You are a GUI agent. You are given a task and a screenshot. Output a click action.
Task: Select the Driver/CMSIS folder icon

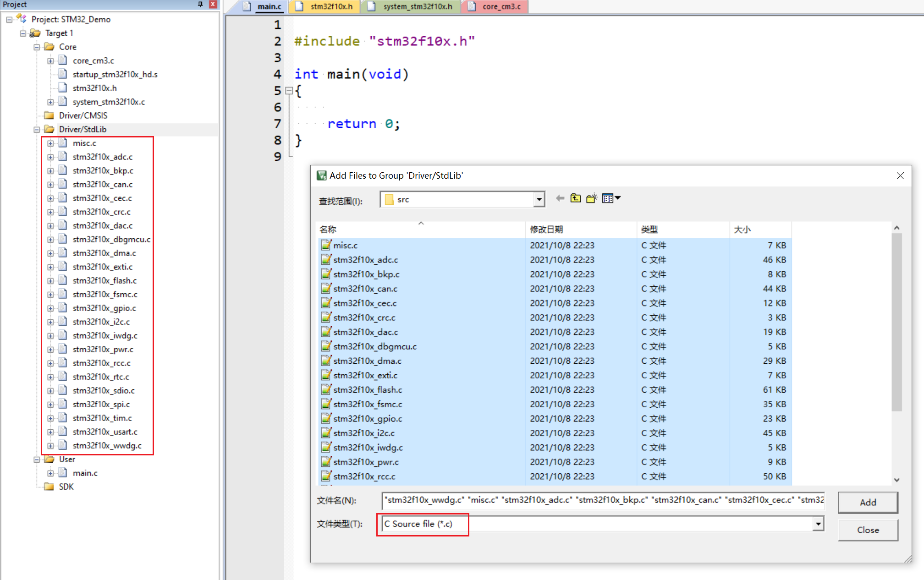[49, 115]
